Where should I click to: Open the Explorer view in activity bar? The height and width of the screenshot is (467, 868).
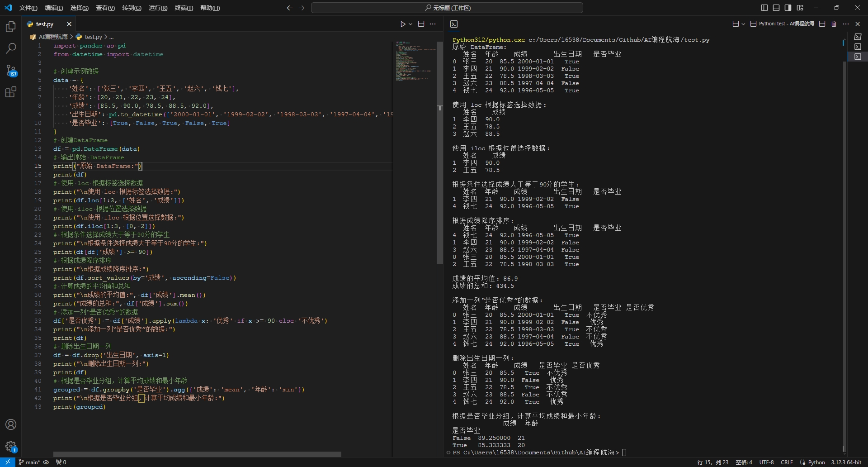coord(11,27)
